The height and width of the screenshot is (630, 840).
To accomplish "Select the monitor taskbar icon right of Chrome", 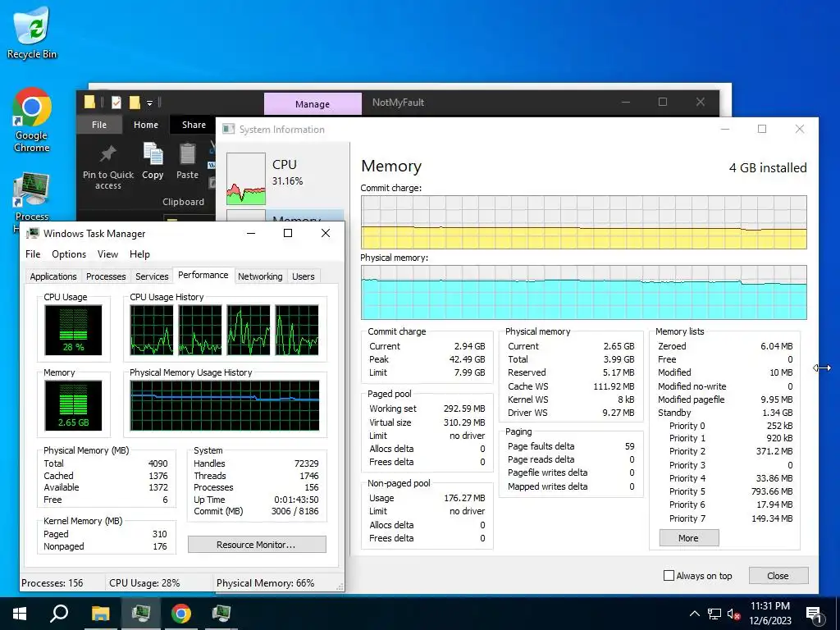I will 221,614.
